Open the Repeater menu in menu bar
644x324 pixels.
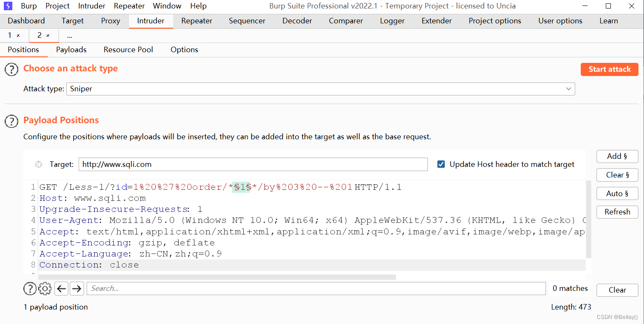[x=129, y=6]
